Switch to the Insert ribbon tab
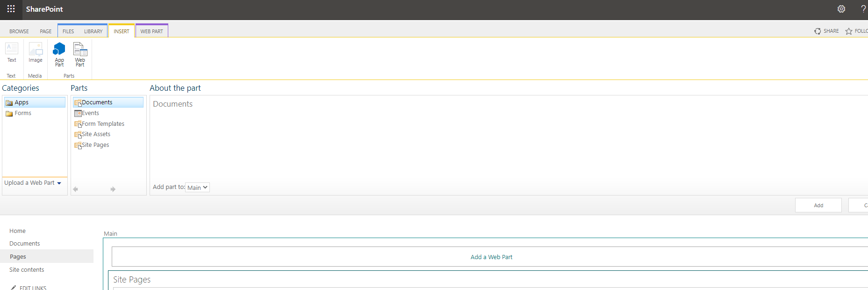The width and height of the screenshot is (868, 290). (122, 31)
